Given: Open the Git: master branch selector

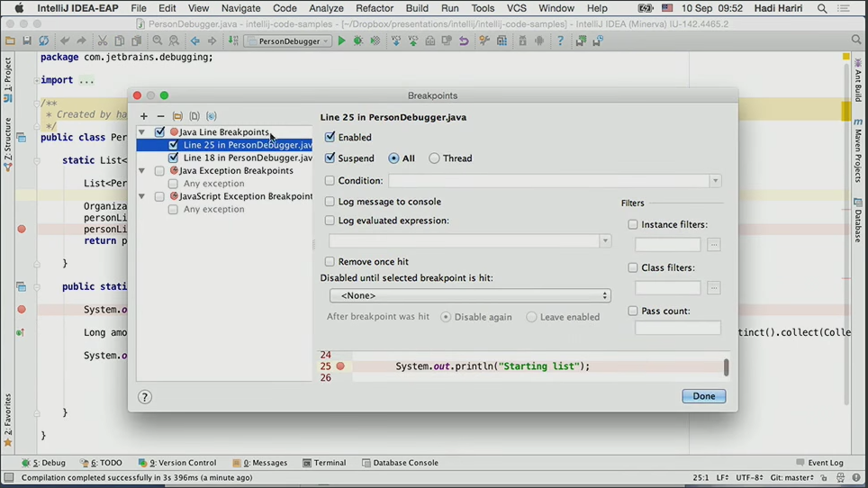Looking at the screenshot, I should [x=791, y=477].
